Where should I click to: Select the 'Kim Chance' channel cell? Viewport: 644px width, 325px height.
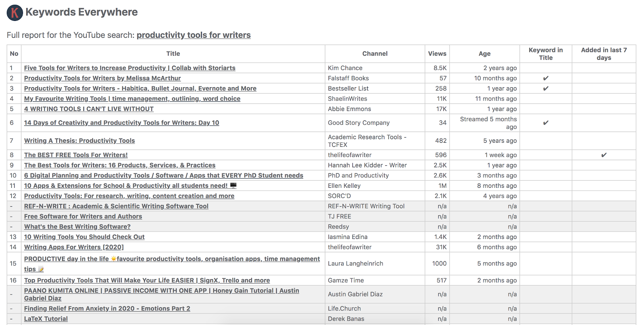[375, 68]
